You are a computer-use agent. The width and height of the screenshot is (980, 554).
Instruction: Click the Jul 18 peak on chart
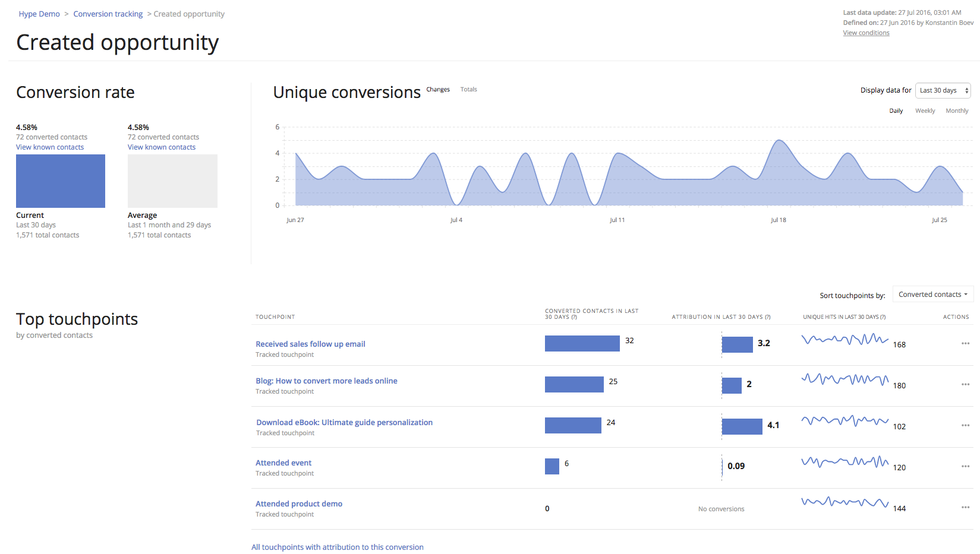pos(779,141)
